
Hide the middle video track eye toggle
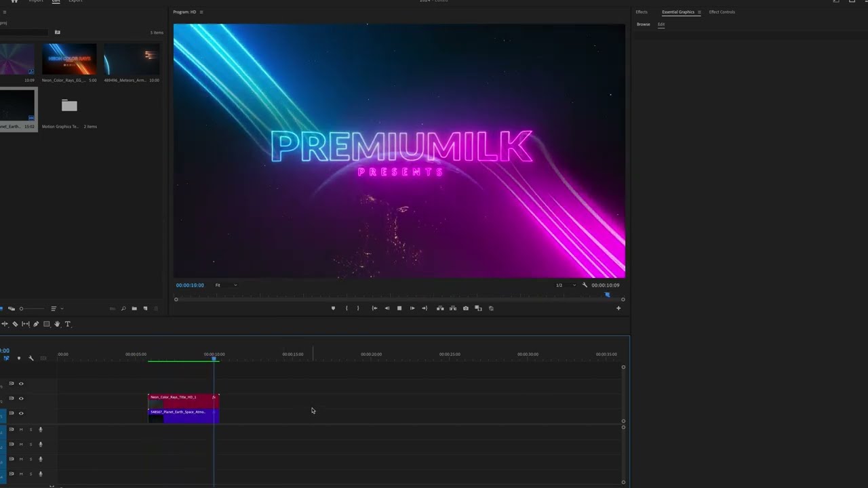(x=21, y=399)
